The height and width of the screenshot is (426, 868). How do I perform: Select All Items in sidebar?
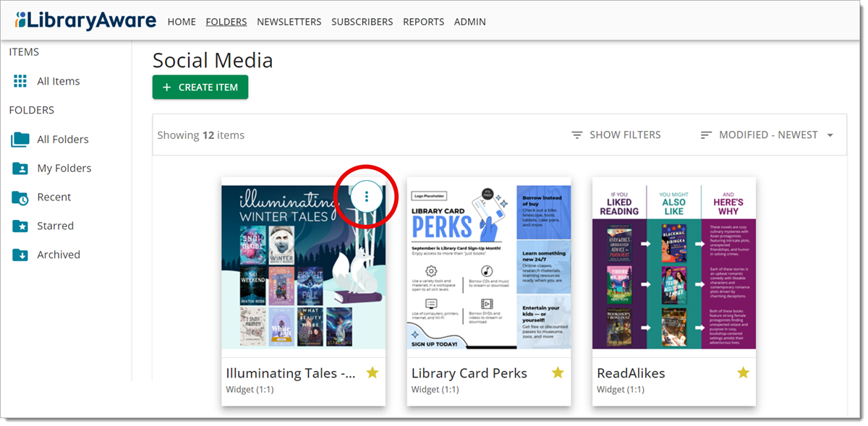click(x=59, y=81)
